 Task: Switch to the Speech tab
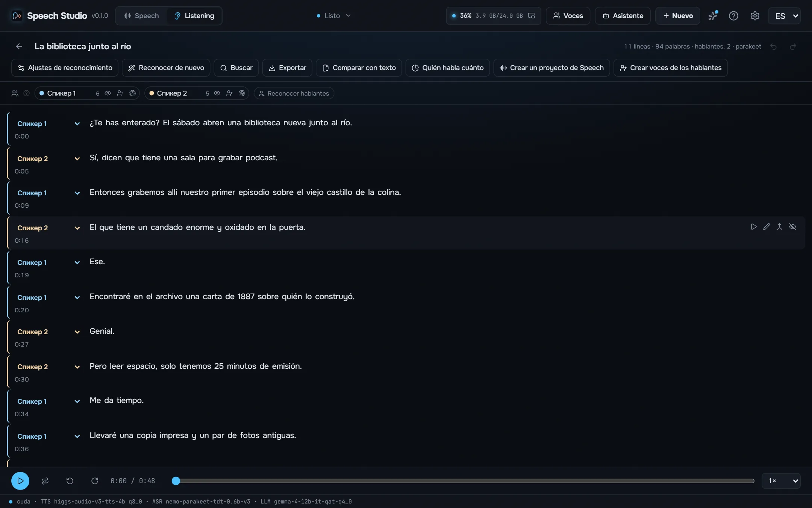(141, 16)
